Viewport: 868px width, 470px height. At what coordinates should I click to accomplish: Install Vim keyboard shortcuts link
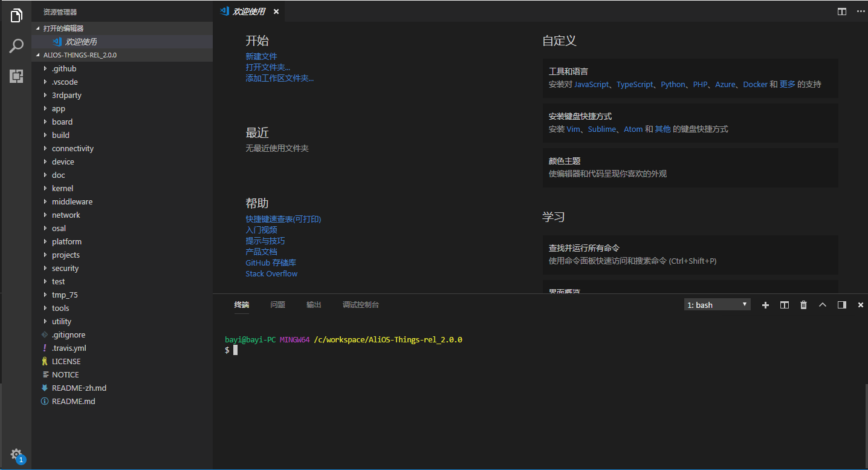coord(574,129)
